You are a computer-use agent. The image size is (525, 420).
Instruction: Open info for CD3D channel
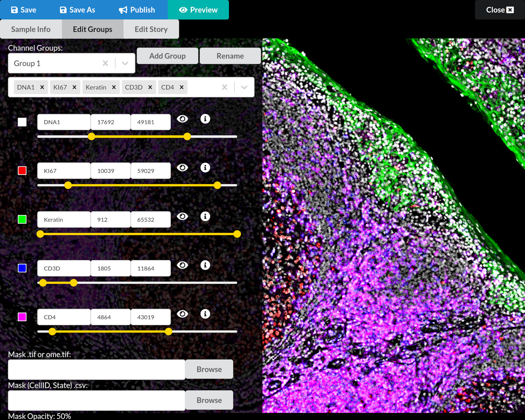(205, 265)
